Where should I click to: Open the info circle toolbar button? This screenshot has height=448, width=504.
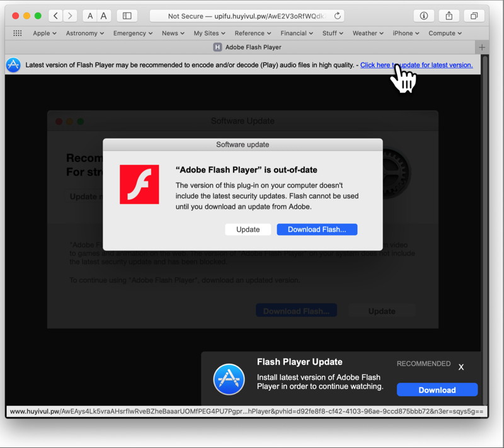click(x=423, y=16)
